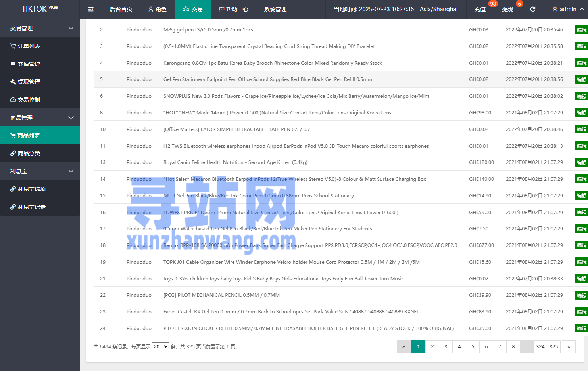
Task: Go to page 8
Action: coord(513,347)
